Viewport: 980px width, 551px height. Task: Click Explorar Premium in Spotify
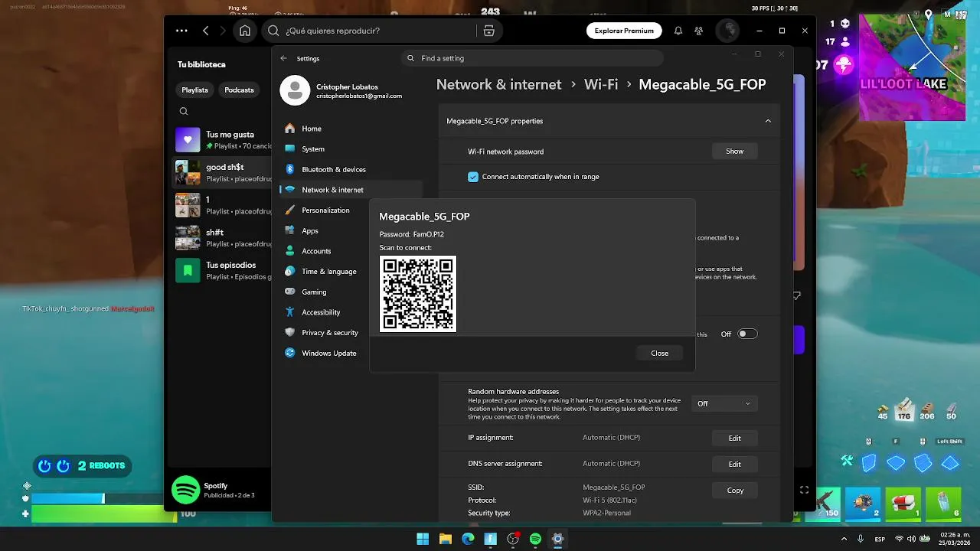(x=624, y=31)
